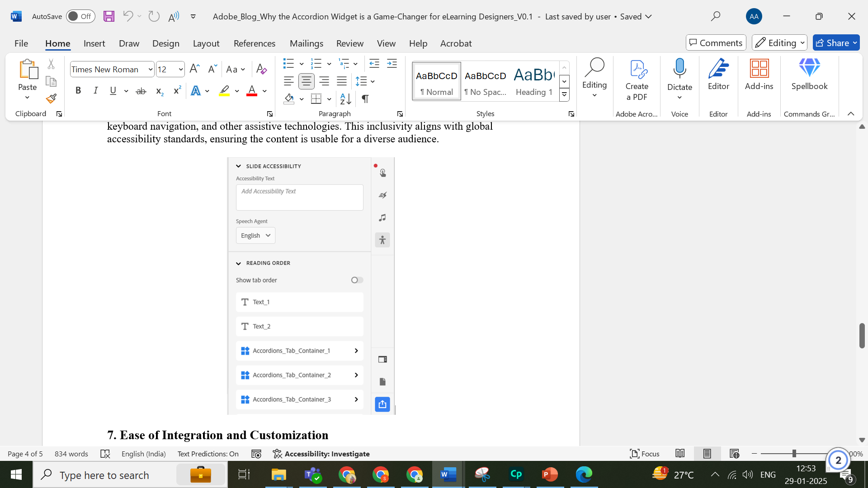Open the Editor tool

point(718,75)
